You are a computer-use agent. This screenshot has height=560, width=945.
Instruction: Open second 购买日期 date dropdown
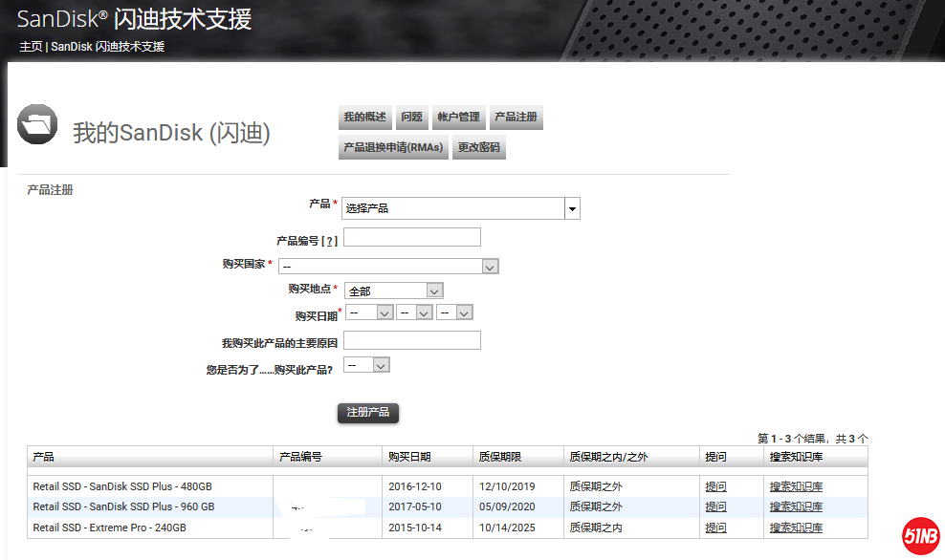coord(415,312)
